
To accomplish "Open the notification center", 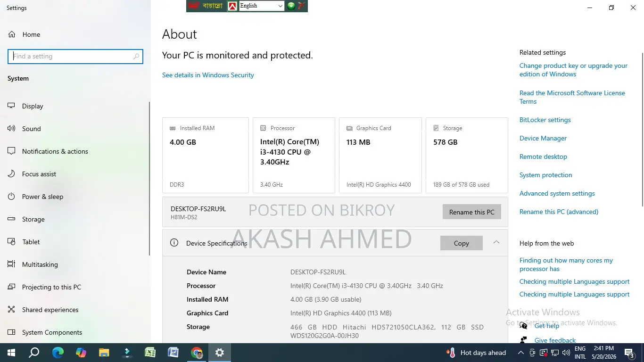I will [x=629, y=353].
